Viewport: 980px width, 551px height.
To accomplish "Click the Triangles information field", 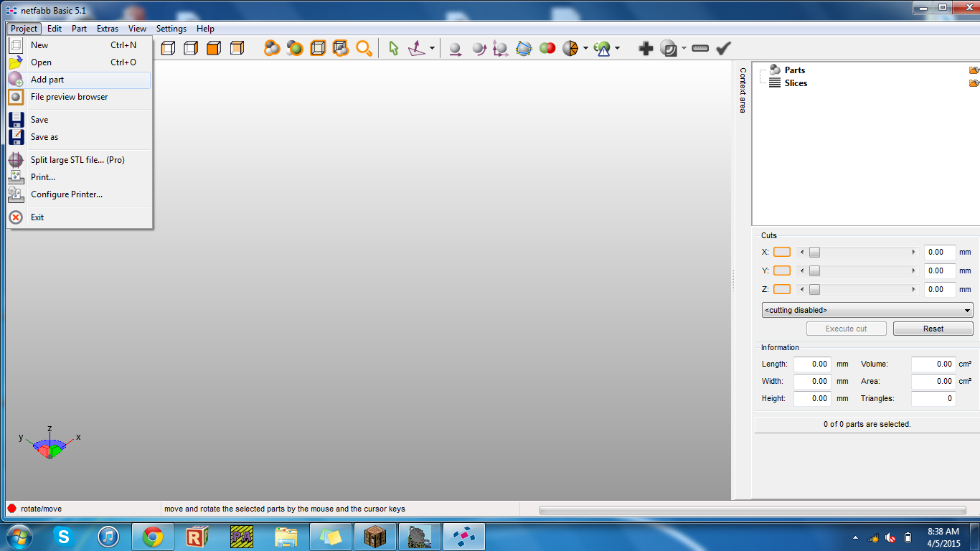I will click(x=933, y=399).
